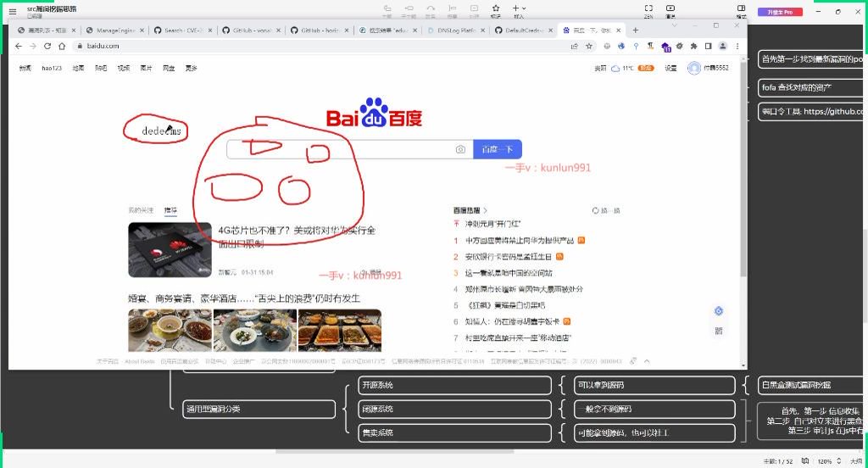Select the 推荐 feed tab

[x=170, y=210]
